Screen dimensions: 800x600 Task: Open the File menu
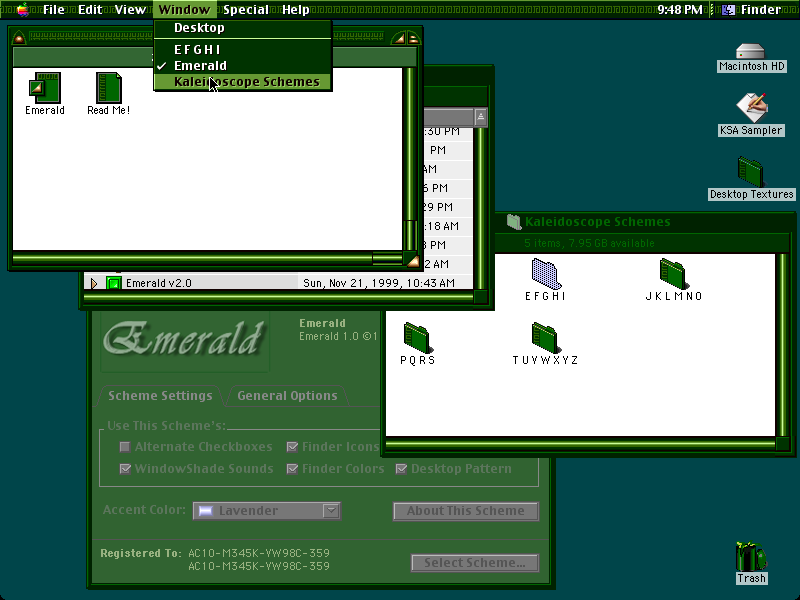tap(54, 9)
